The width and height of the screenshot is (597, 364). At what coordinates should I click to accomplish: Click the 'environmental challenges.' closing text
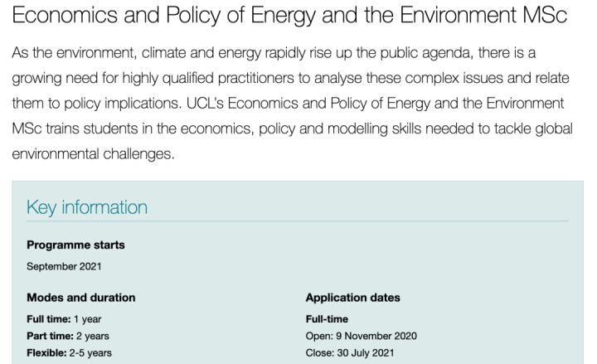(93, 154)
